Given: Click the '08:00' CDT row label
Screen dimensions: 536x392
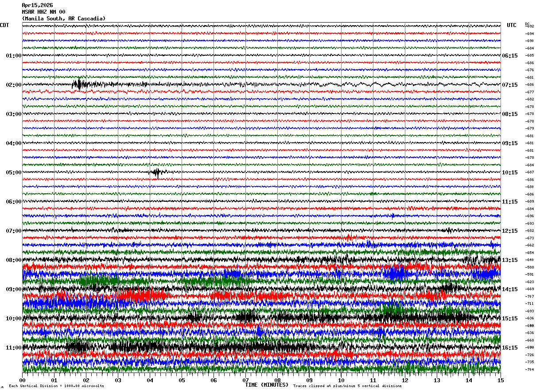Looking at the screenshot, I should pyautogui.click(x=14, y=260).
